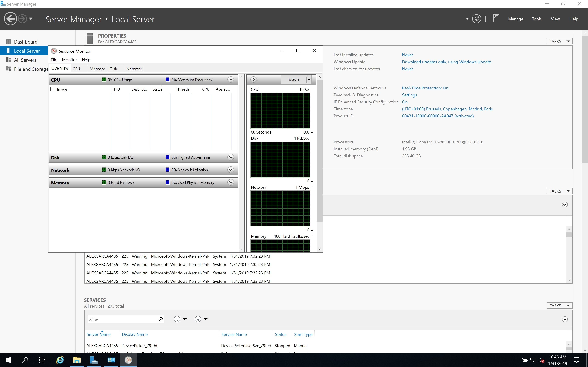This screenshot has width=588, height=367.
Task: Toggle Real-Time Protection On link
Action: click(x=425, y=88)
